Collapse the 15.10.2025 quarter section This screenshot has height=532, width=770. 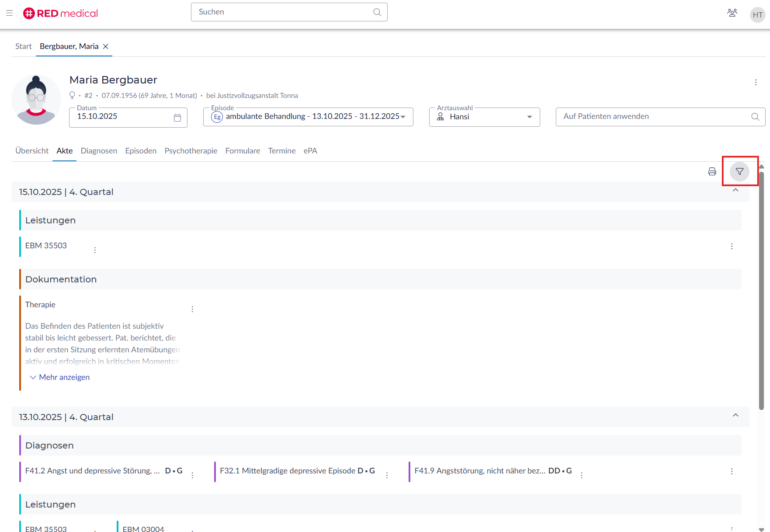pos(735,190)
